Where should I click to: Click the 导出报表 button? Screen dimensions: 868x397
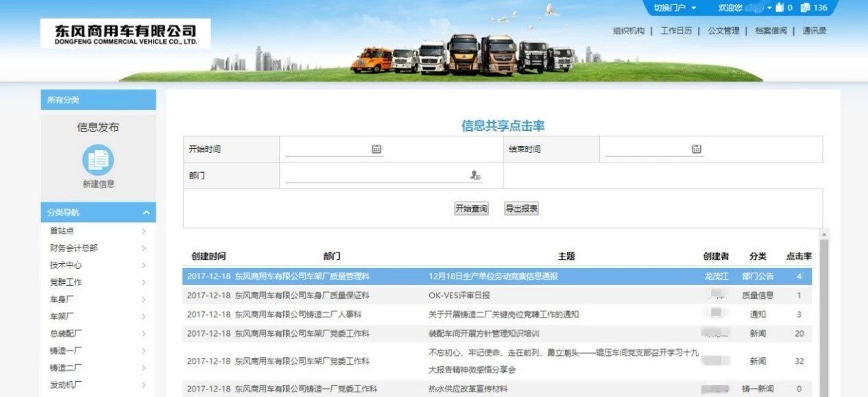pyautogui.click(x=522, y=208)
